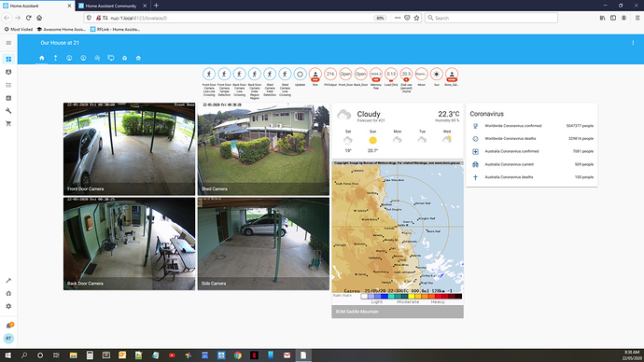The width and height of the screenshot is (644, 362).
Task: Open Firefox Library icon
Action: pyautogui.click(x=602, y=18)
